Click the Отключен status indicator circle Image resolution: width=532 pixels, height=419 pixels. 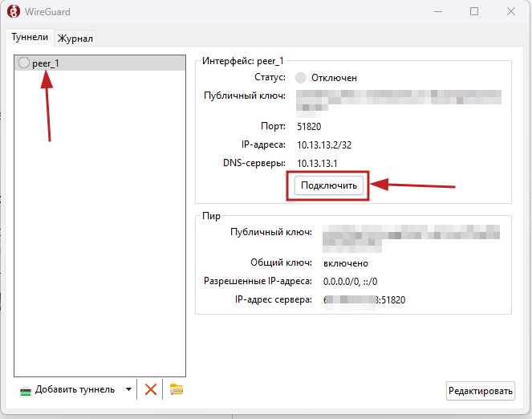click(301, 78)
